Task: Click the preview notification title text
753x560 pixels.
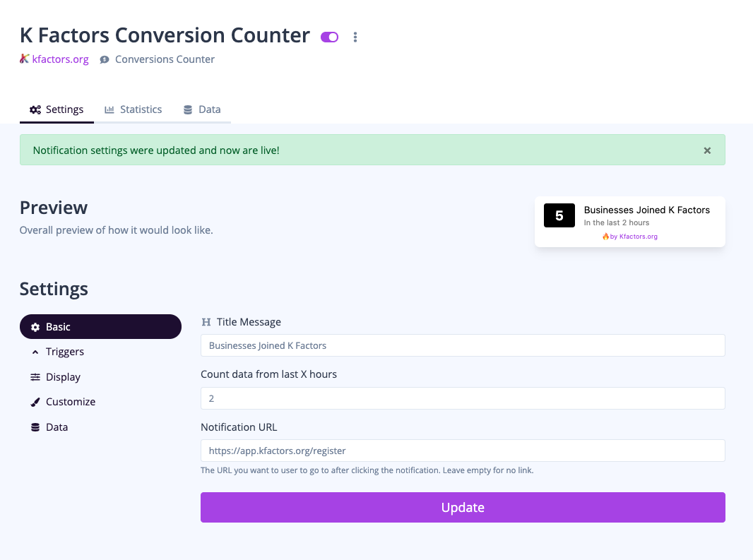Action: (x=646, y=210)
